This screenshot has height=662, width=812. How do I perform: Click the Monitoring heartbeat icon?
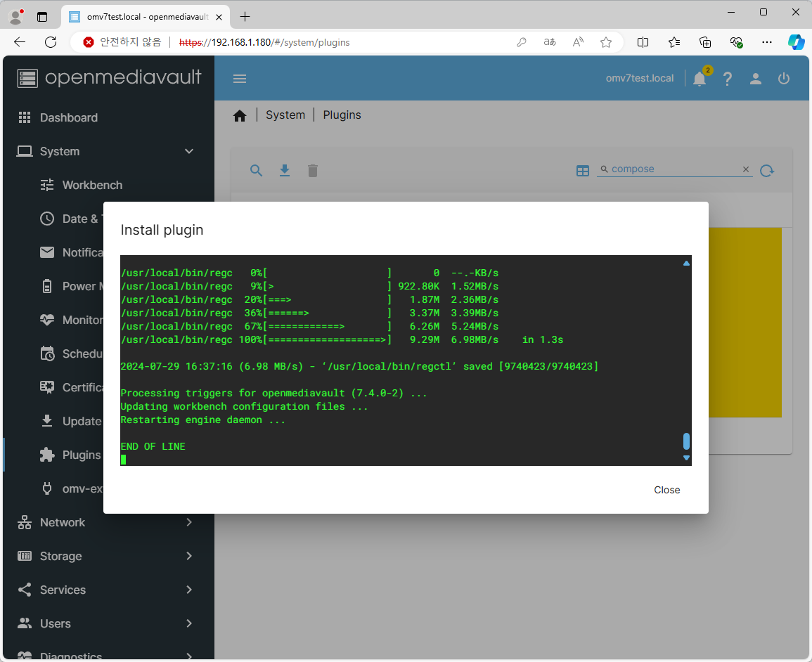47,320
